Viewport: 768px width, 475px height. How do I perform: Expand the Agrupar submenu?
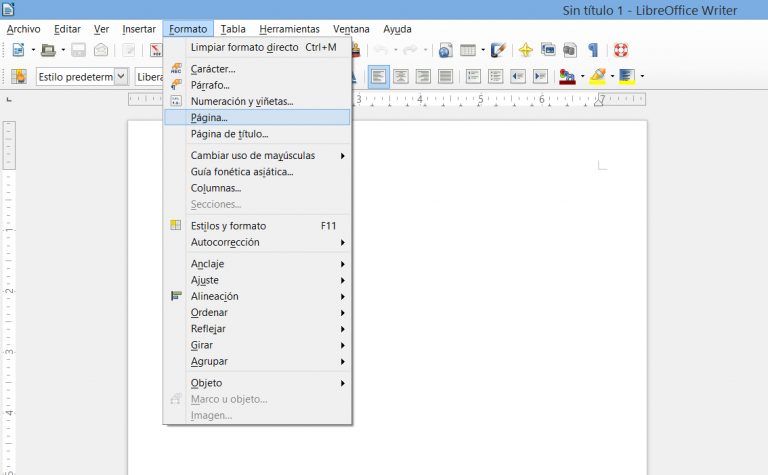[x=258, y=361]
